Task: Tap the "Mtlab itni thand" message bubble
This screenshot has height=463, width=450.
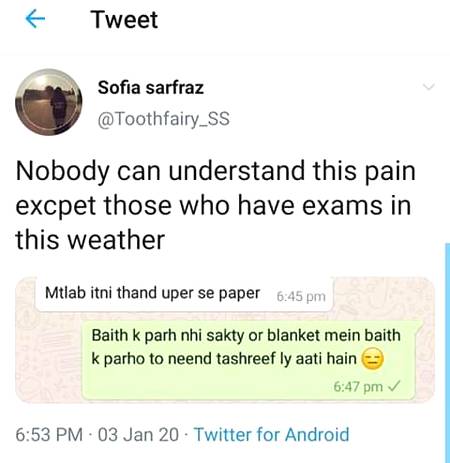Action: tap(184, 294)
